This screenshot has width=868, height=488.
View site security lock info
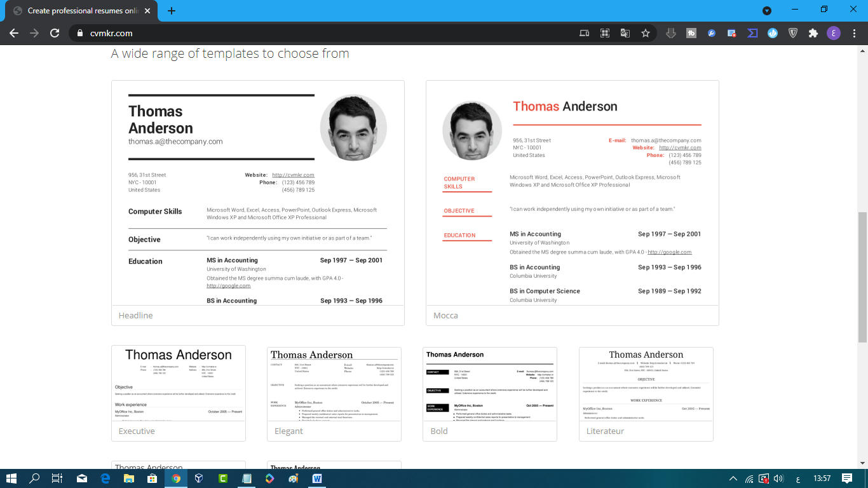tap(79, 33)
